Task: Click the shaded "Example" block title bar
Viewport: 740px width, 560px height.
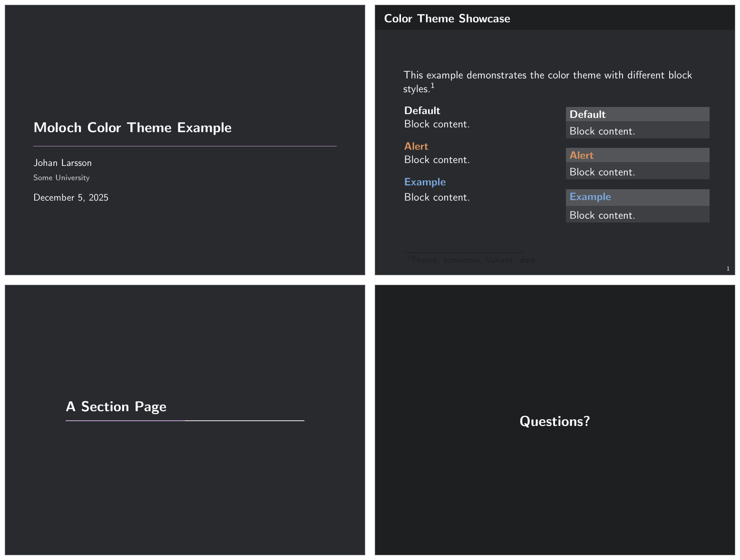Action: pos(637,197)
